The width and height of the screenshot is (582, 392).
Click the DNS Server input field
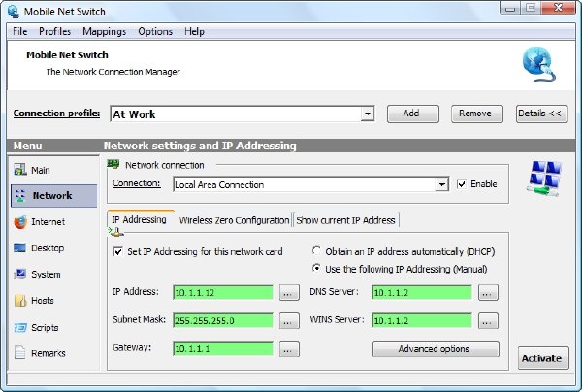422,292
